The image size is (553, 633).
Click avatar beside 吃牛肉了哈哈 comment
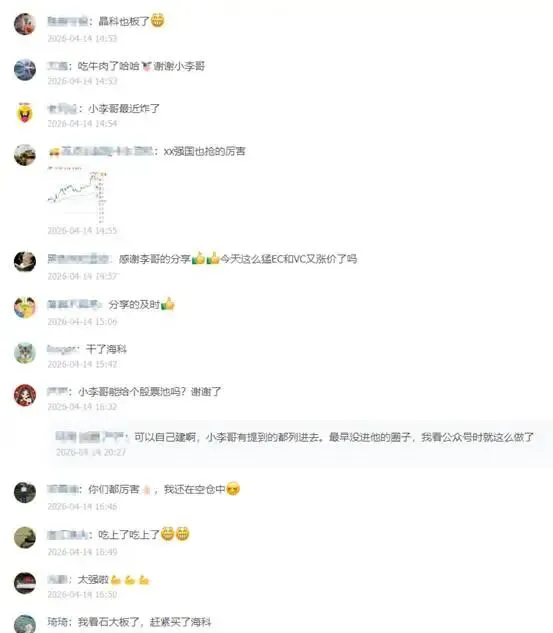click(x=25, y=69)
